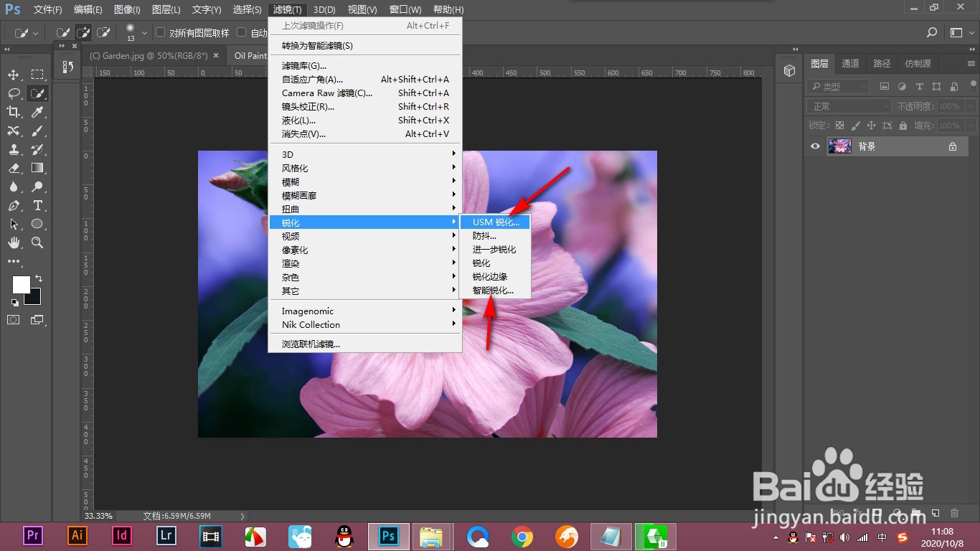980x551 pixels.
Task: Toggle lock image pixels brush icon
Action: tap(855, 126)
